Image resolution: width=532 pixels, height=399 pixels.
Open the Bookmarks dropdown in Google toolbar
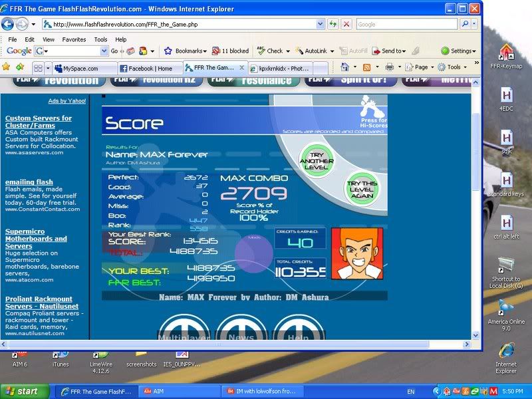tap(205, 51)
